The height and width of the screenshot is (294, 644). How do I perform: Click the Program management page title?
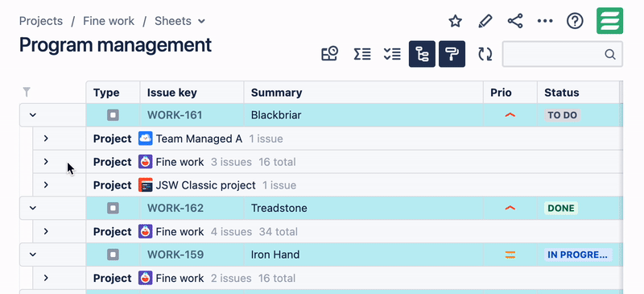coord(115,45)
